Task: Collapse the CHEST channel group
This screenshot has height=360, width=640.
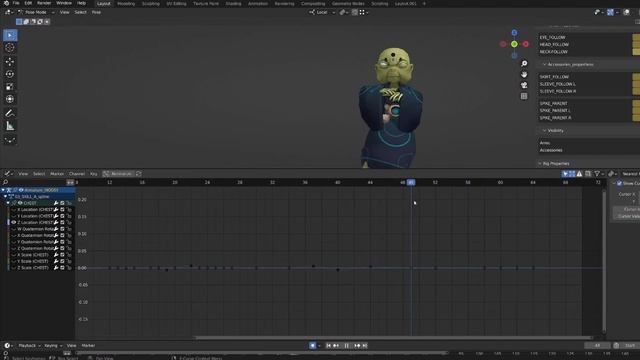Action: [x=8, y=203]
